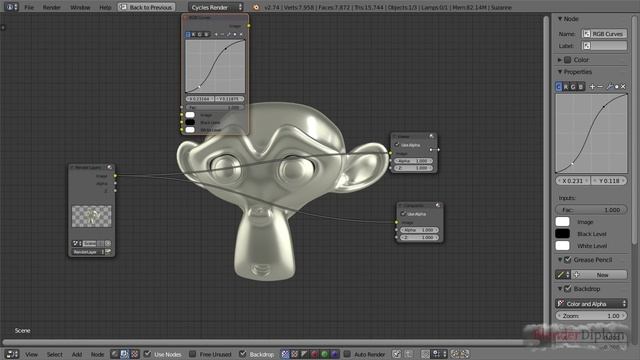This screenshot has width=640, height=360.
Task: Delete curve point with X icon in sidebar
Action: (x=623, y=87)
